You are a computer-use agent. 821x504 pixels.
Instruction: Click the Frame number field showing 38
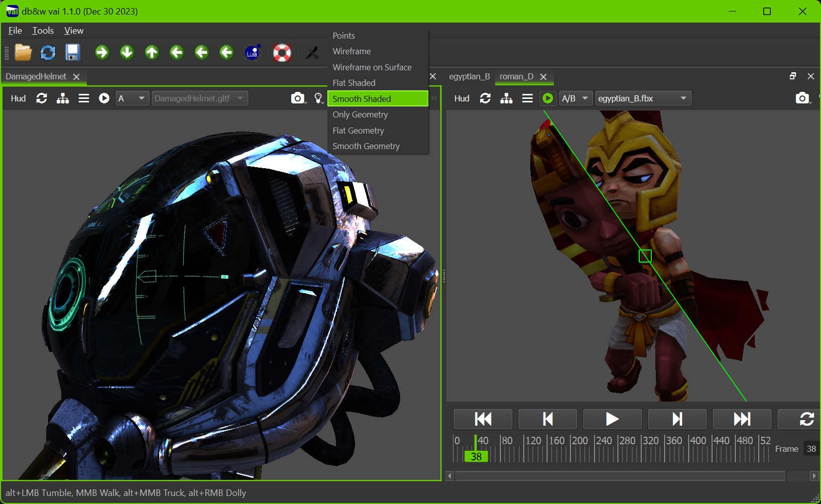point(811,449)
